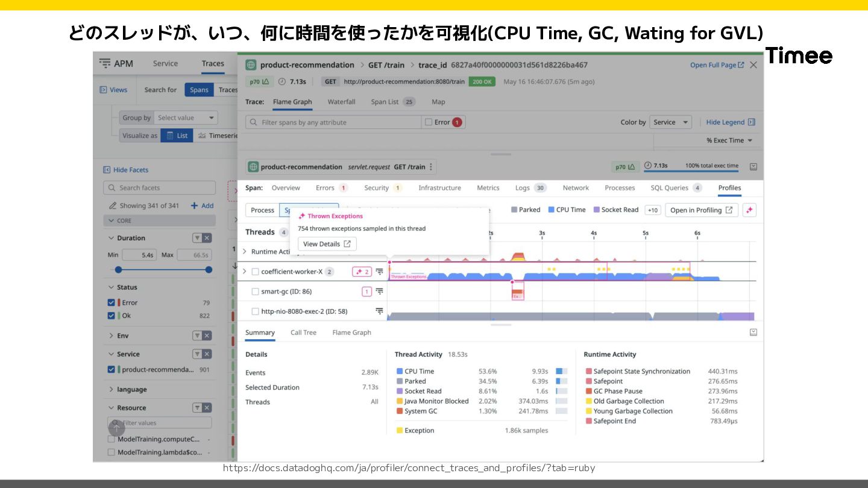Screen dimensions: 868x488
Task: Check the Error filter checkbox in the trace panel
Action: [429, 122]
